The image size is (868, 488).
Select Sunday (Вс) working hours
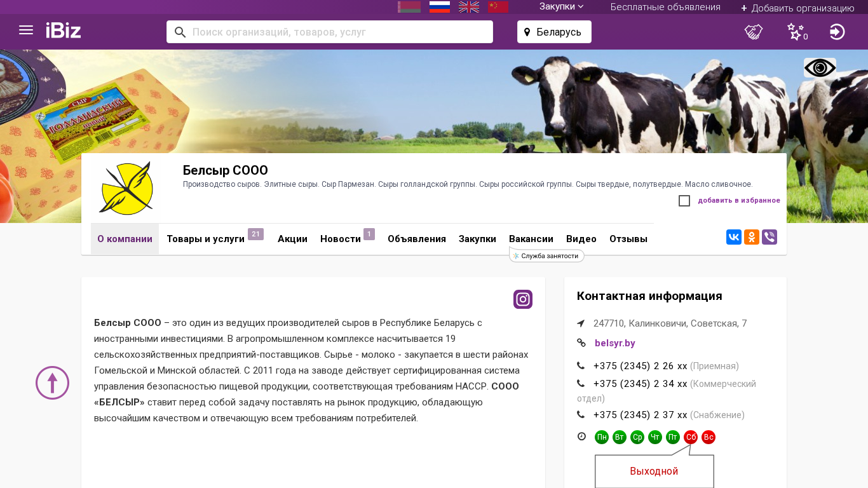[x=709, y=437]
